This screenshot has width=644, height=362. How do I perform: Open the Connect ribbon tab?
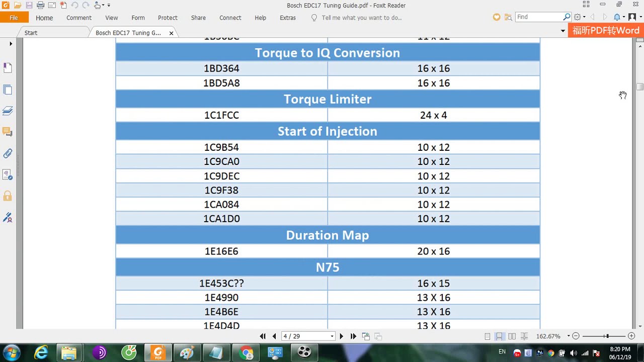(230, 18)
